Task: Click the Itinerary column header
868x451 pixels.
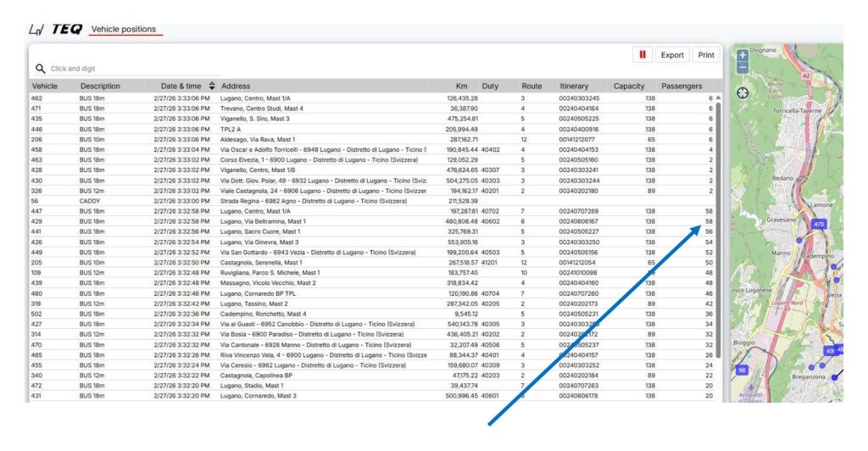Action: coord(574,86)
